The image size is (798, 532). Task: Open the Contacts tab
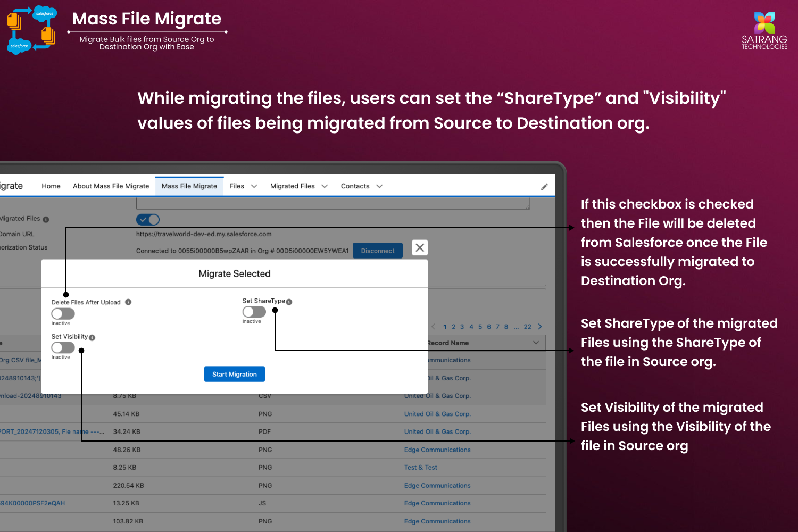coord(355,186)
